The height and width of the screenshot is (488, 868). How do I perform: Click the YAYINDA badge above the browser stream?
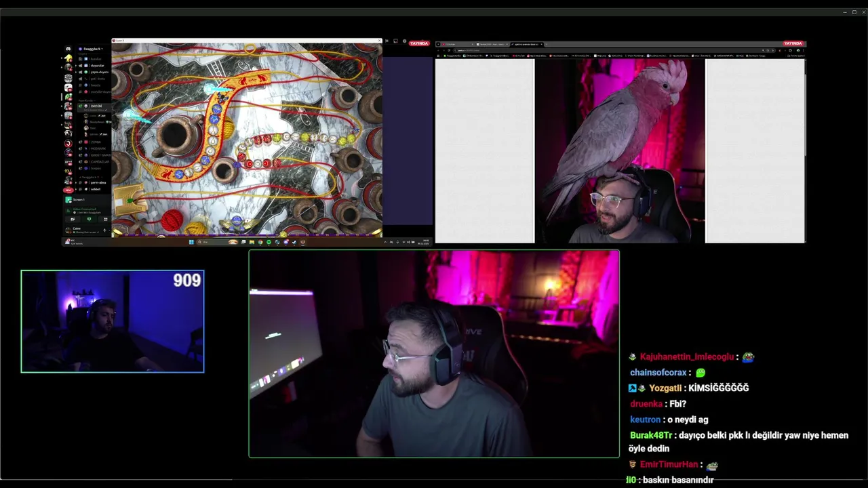793,43
